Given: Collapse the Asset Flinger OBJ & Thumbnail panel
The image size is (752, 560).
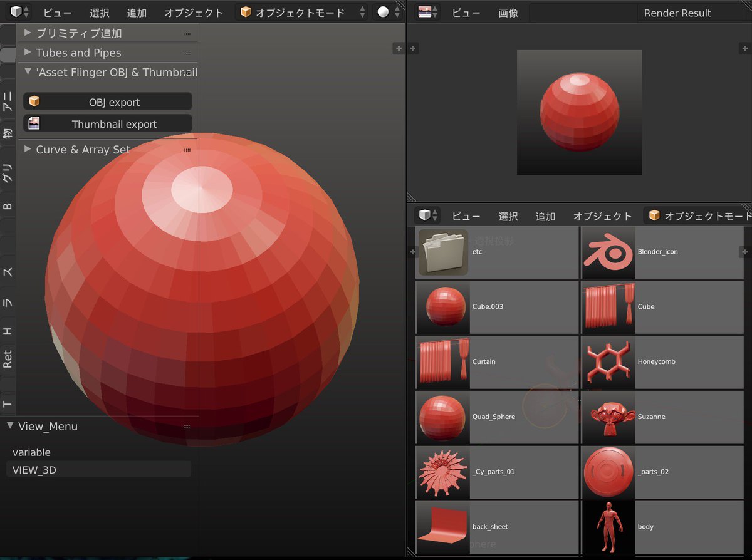Looking at the screenshot, I should click(28, 72).
